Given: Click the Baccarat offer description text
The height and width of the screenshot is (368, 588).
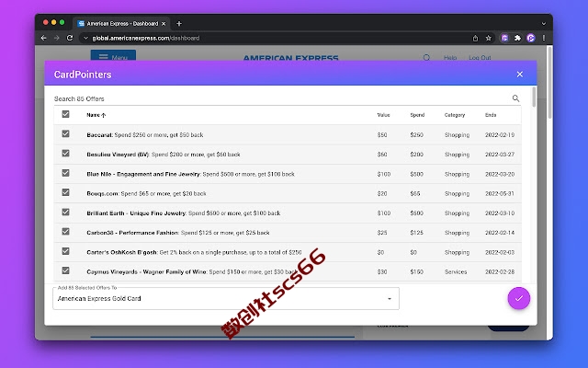Looking at the screenshot, I should point(159,135).
